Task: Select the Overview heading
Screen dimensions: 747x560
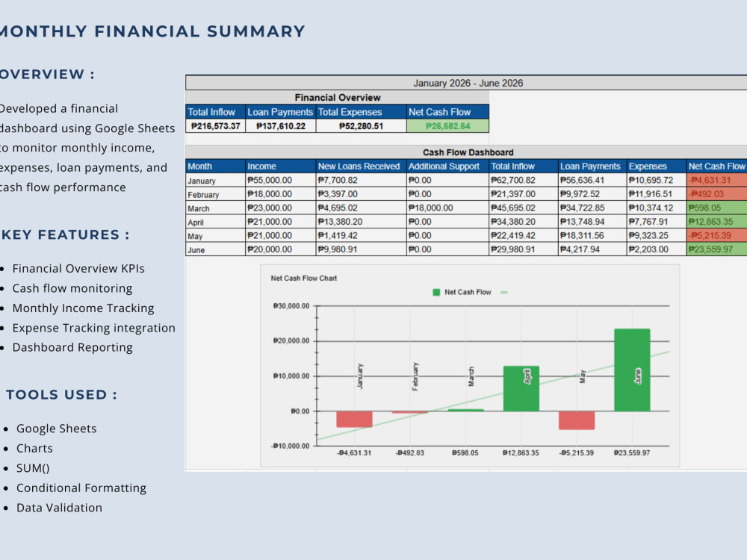Action: pyautogui.click(x=47, y=74)
